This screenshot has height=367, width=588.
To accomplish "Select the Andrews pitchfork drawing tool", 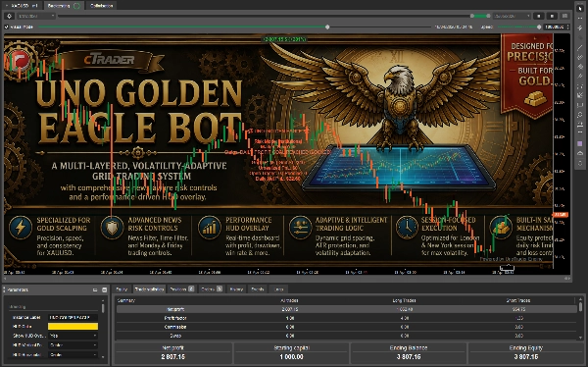I will coord(580,76).
